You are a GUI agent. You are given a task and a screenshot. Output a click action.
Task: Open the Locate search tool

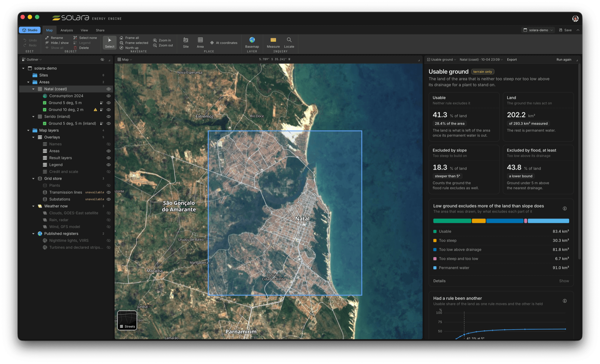pyautogui.click(x=289, y=43)
